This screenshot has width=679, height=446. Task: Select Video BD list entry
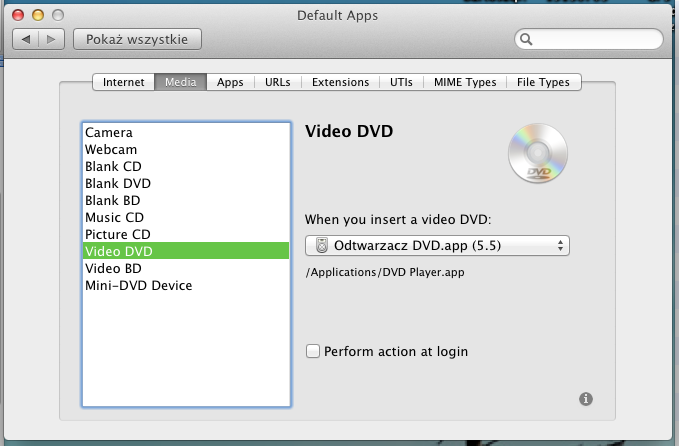[113, 268]
